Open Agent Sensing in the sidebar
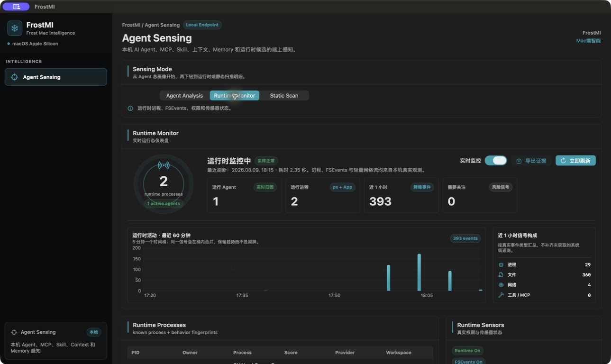 [56, 77]
